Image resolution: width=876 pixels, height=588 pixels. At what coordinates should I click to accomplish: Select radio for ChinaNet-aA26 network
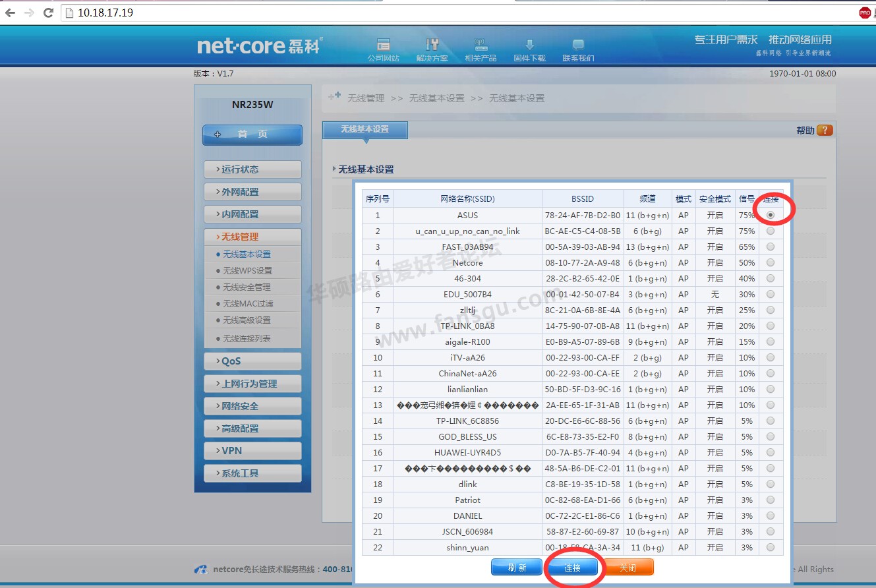(x=771, y=373)
